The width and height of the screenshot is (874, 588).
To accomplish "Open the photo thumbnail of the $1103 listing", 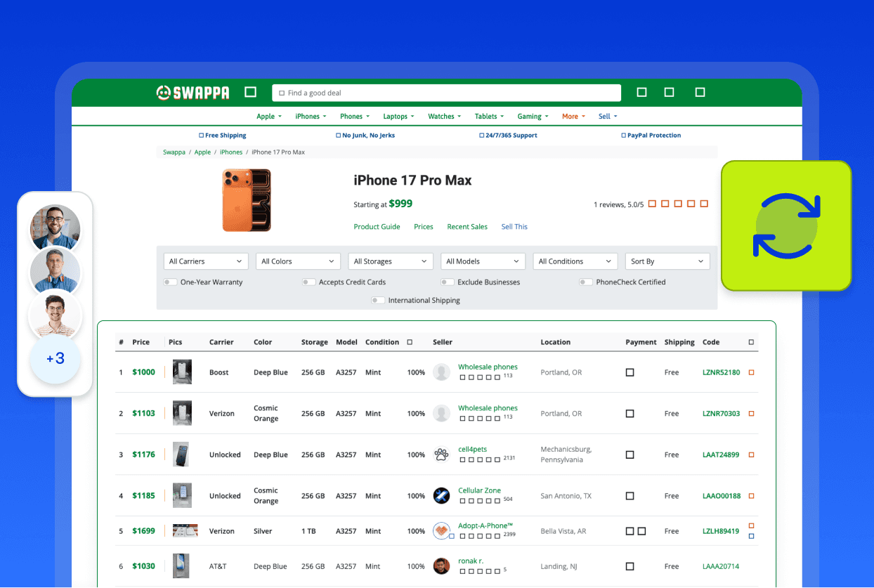I will [182, 413].
